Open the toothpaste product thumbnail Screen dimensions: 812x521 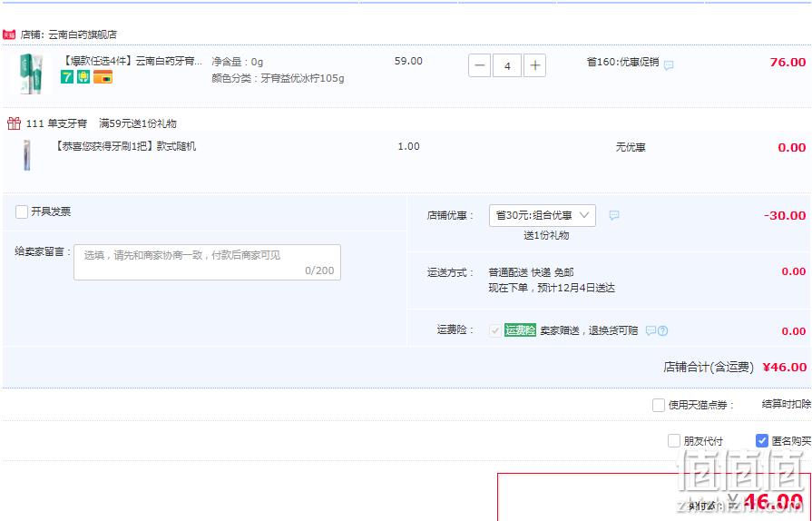[x=31, y=74]
